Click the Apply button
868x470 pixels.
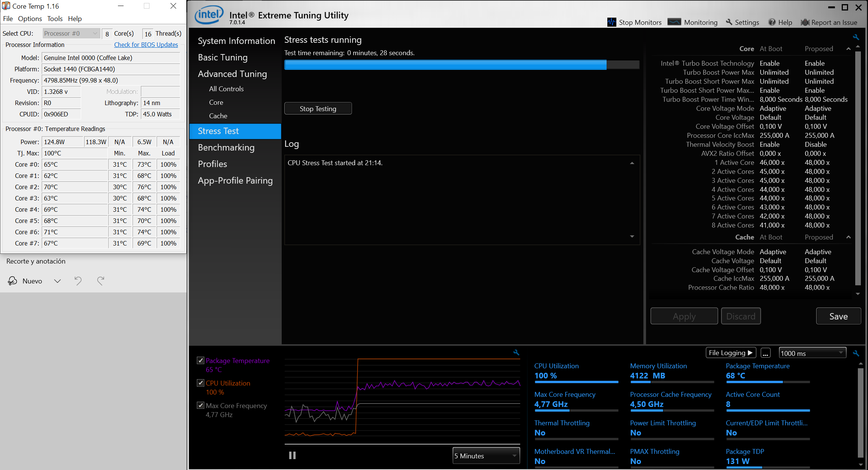click(684, 316)
